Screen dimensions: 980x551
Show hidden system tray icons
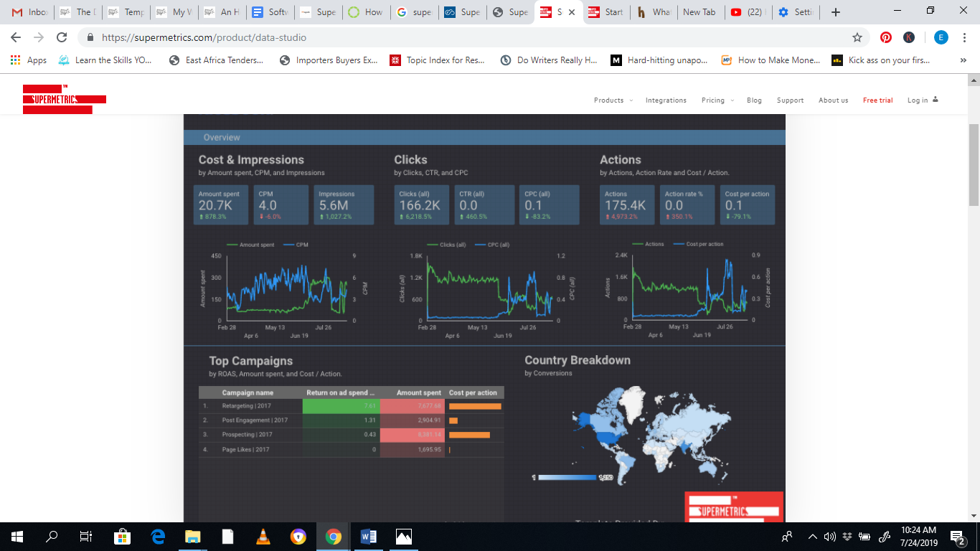click(x=813, y=537)
